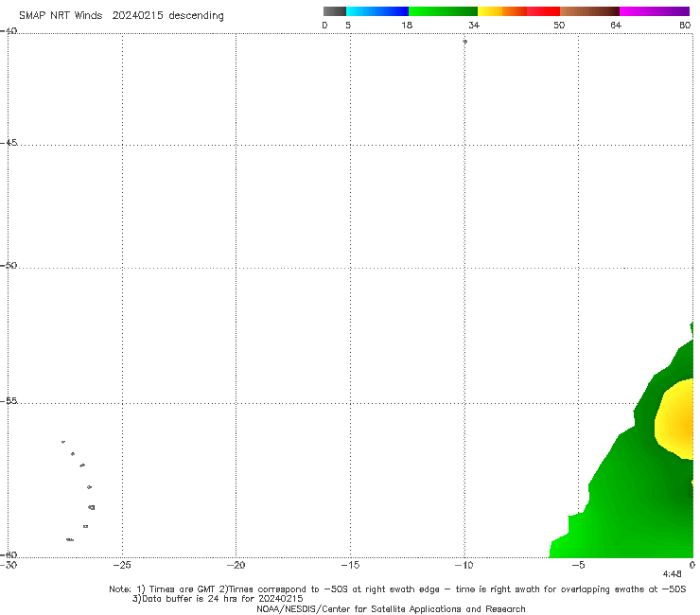Click the longitude axis label '-25'
Image resolution: width=700 pixels, height=615 pixels.
pos(122,565)
